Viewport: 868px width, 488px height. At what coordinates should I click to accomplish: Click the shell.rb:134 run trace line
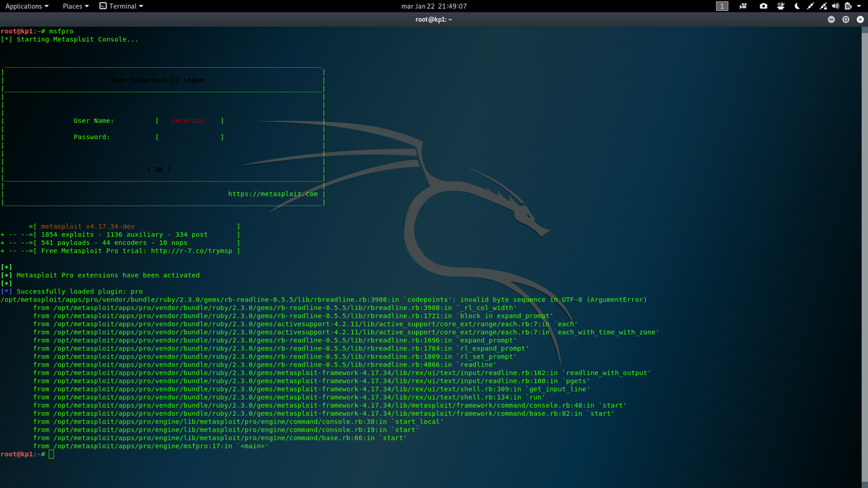pyautogui.click(x=289, y=397)
